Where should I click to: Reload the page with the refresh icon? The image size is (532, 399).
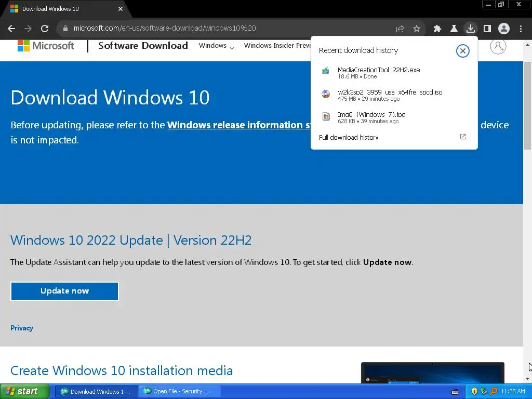point(45,29)
